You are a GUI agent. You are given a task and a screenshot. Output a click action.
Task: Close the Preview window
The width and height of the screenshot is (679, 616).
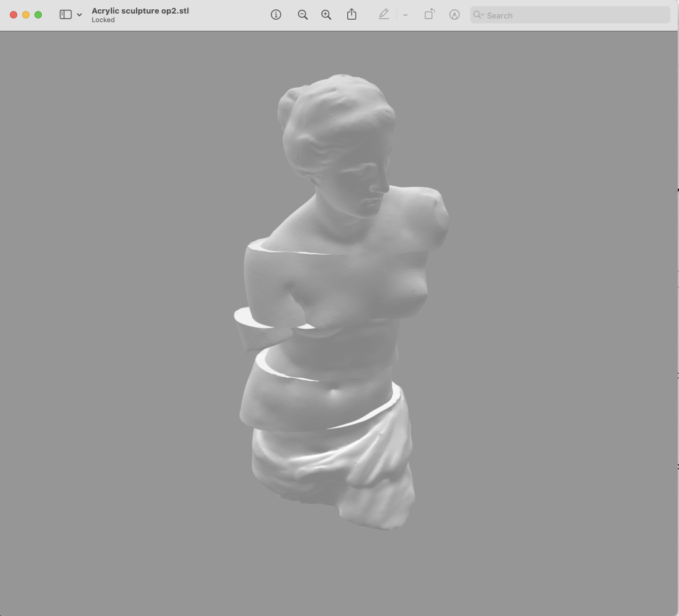(x=14, y=15)
